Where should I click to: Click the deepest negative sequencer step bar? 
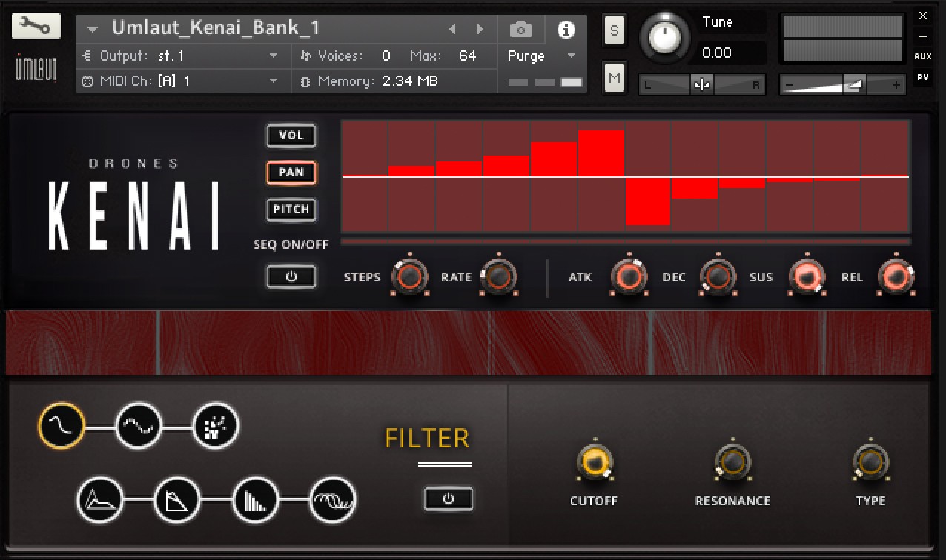(648, 201)
